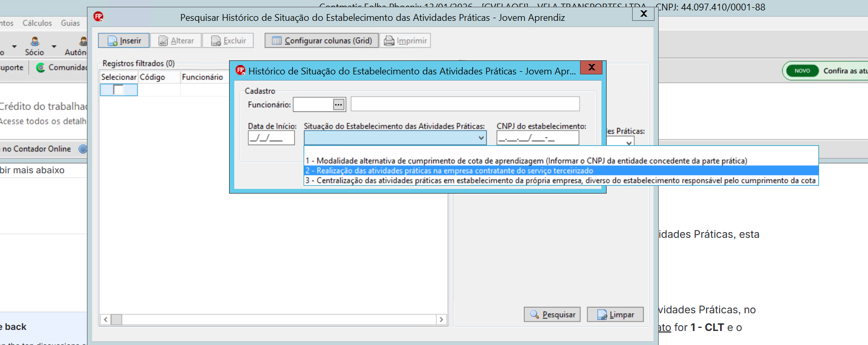Click the Imprimir button
This screenshot has width=868, height=345.
pyautogui.click(x=405, y=41)
